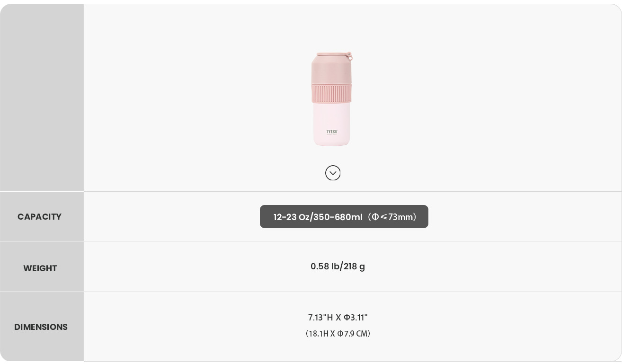
Task: Click the 0.58 lb weight value
Action: [x=325, y=266]
